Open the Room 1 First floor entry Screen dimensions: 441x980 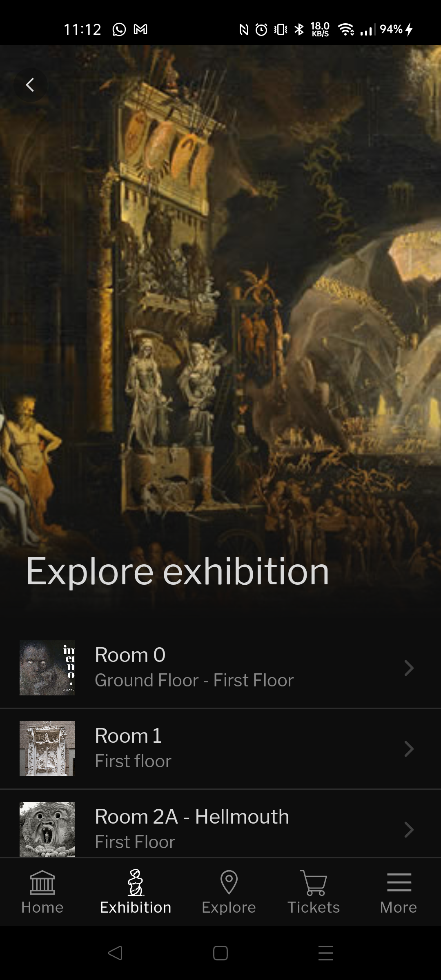pyautogui.click(x=220, y=749)
